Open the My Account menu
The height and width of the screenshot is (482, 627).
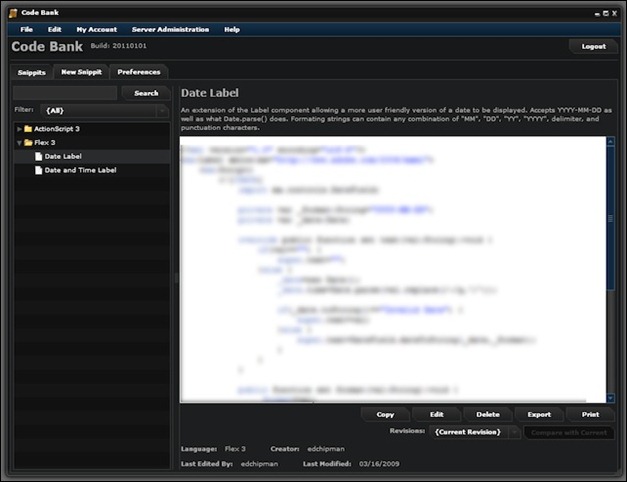tap(96, 30)
